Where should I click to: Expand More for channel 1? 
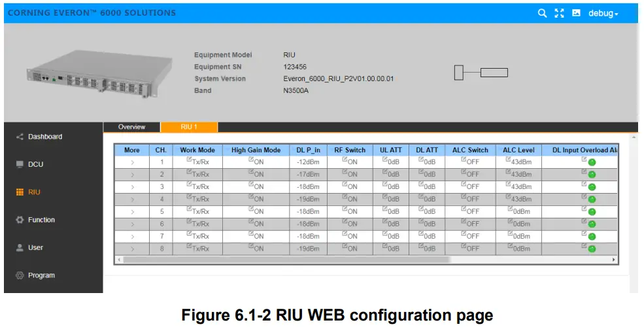pyautogui.click(x=132, y=162)
